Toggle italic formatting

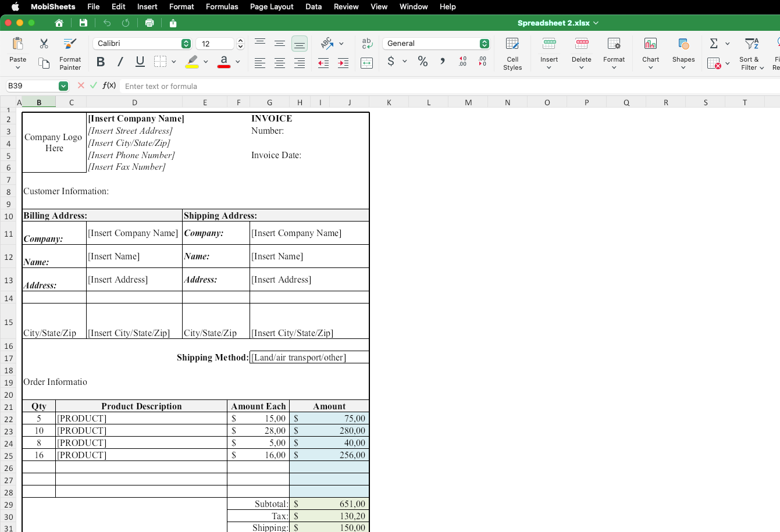(120, 62)
